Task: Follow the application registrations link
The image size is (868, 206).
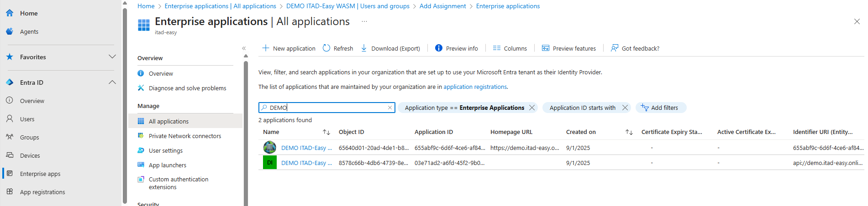Action: pos(475,87)
